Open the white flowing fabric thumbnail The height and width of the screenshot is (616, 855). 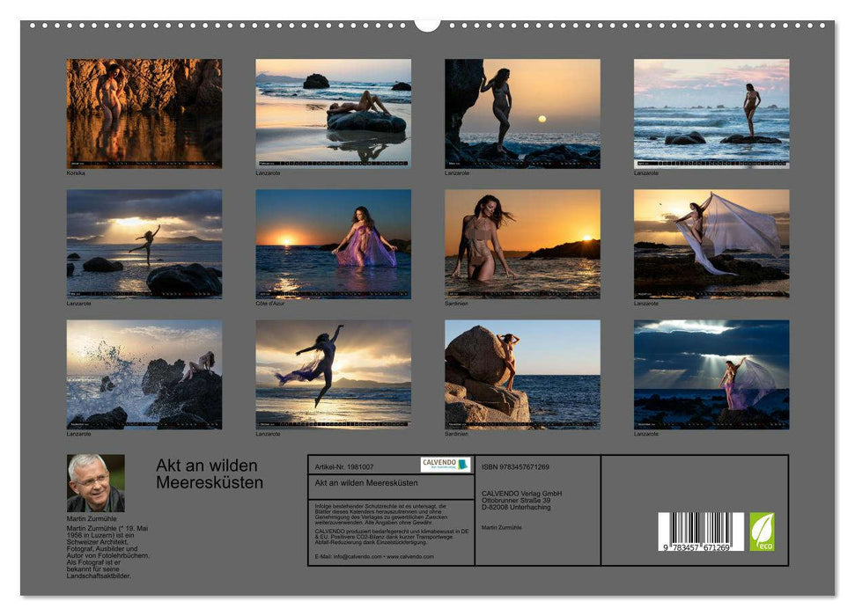(x=711, y=244)
